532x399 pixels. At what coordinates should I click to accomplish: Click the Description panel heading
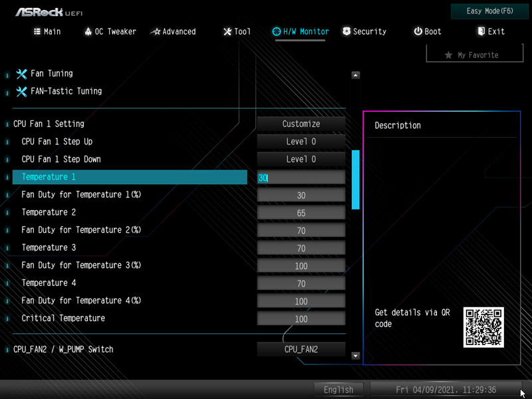tap(398, 125)
